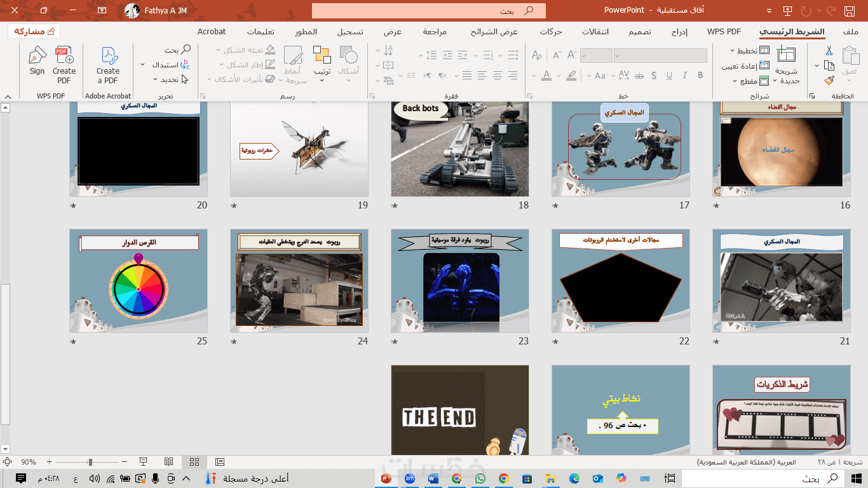Toggle Slide Sorter view button
The width and height of the screenshot is (868, 488).
[x=194, y=462]
